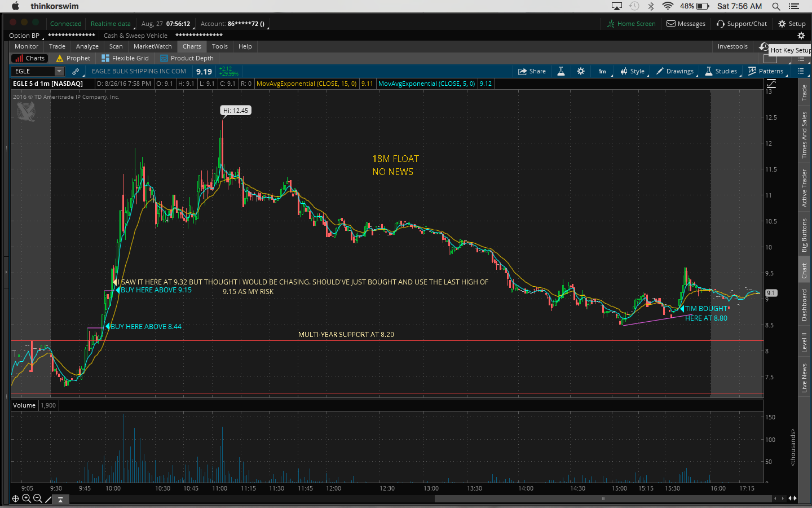Viewport: 812px width, 508px height.
Task: Click the price axis scale icon
Action: coord(771,84)
